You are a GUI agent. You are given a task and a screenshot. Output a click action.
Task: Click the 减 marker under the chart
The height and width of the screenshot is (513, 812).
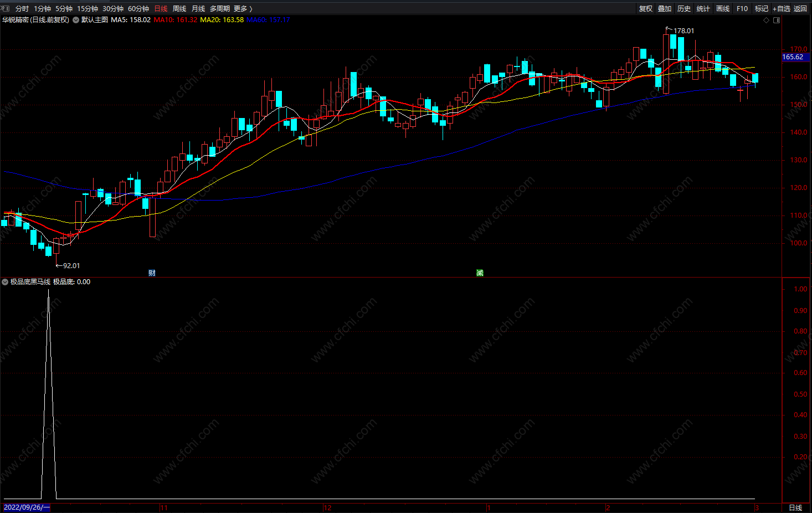(480, 273)
